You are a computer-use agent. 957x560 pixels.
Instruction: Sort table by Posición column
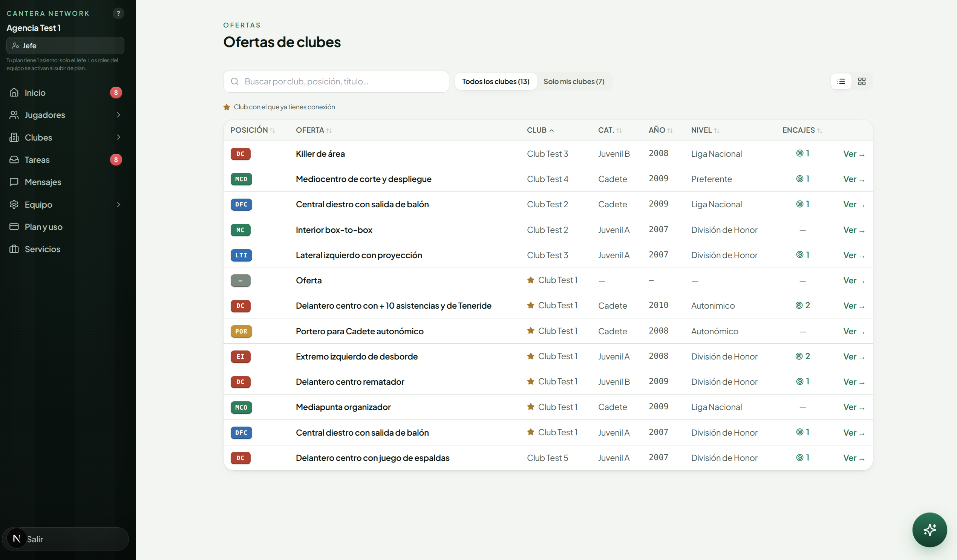(x=253, y=130)
